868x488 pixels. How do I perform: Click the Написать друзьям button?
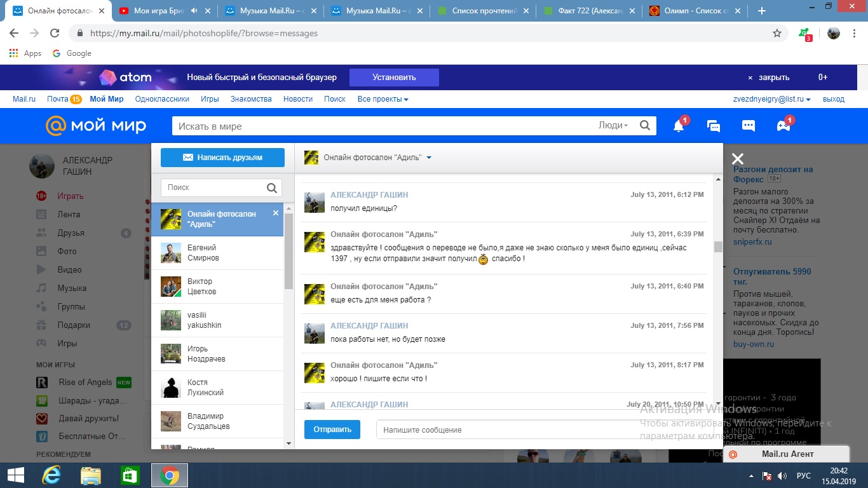(x=222, y=158)
